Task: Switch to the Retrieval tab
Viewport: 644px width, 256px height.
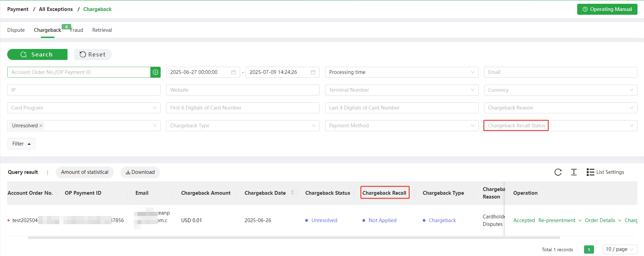Action: pyautogui.click(x=102, y=30)
